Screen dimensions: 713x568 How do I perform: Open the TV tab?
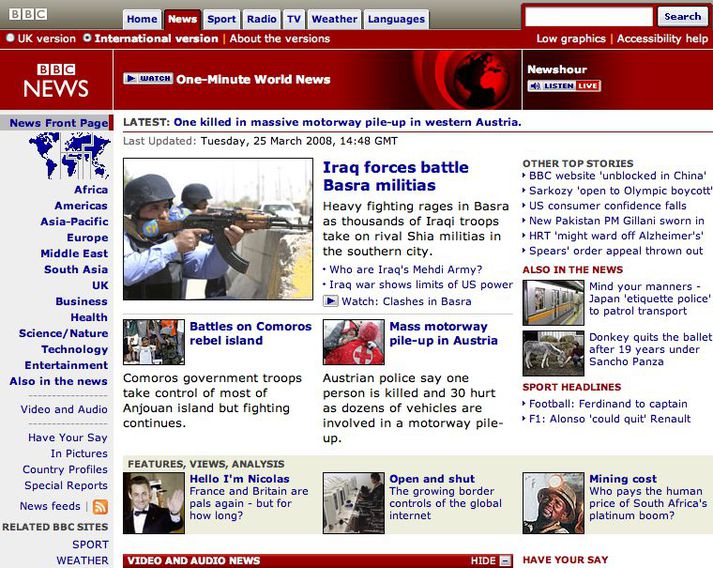[294, 19]
